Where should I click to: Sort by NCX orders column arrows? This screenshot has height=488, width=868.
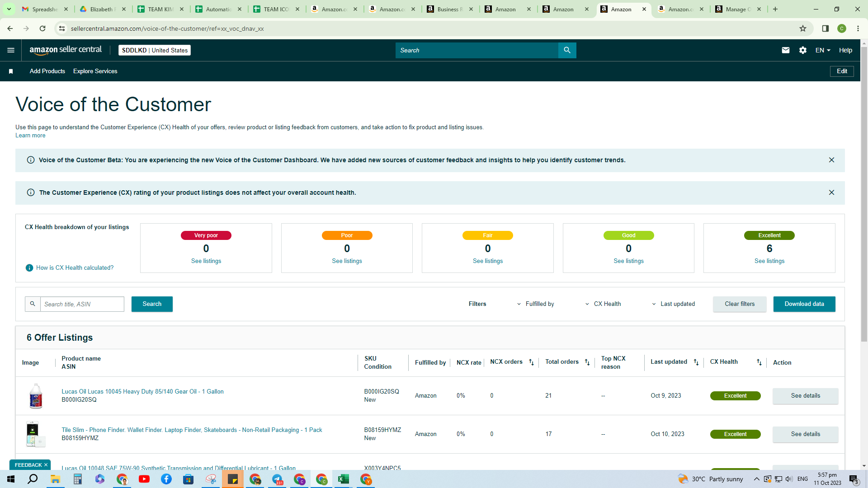click(x=531, y=362)
